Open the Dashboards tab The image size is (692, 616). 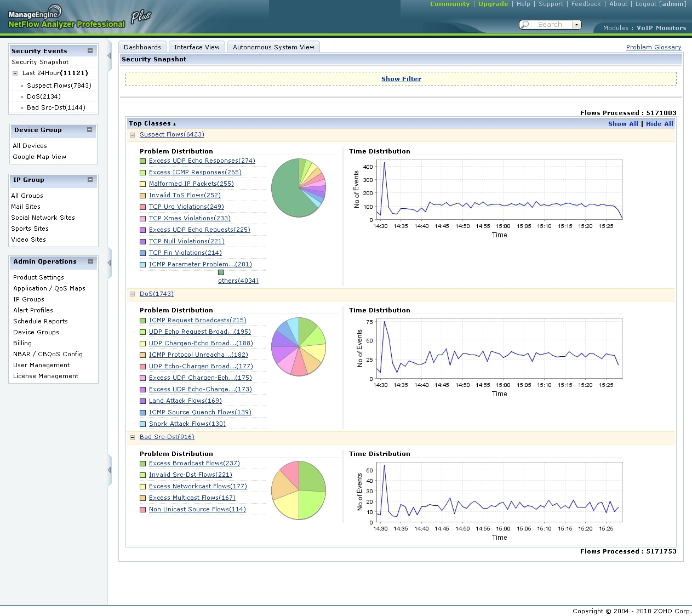coord(142,47)
